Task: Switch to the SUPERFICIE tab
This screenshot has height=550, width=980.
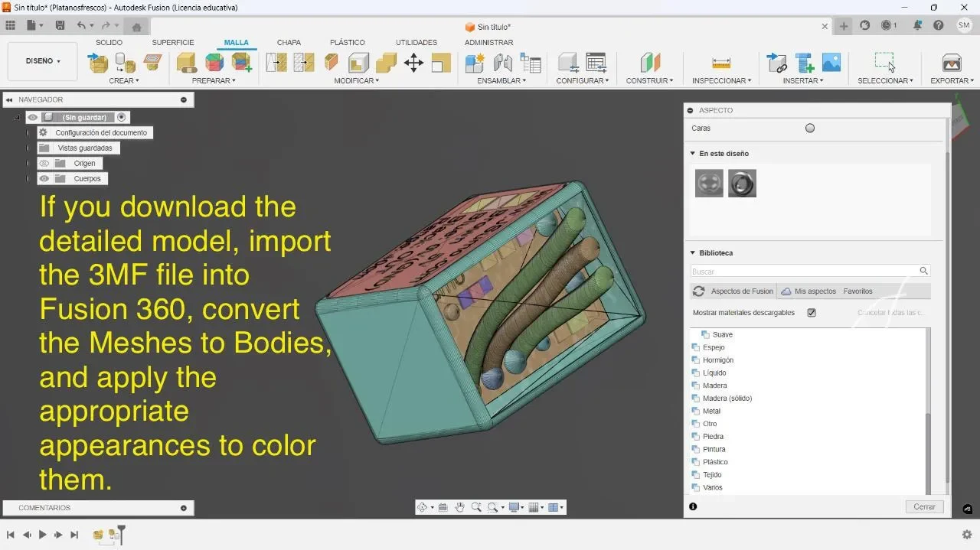Action: point(173,43)
